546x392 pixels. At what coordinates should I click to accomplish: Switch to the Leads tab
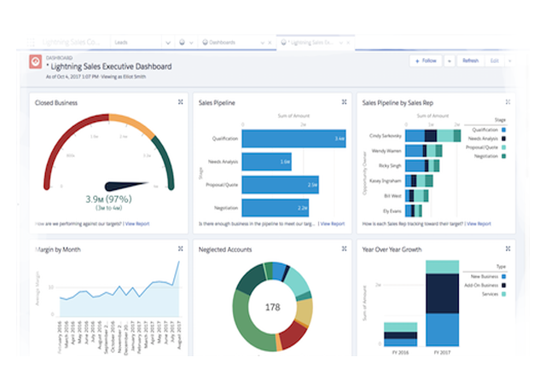coord(121,43)
